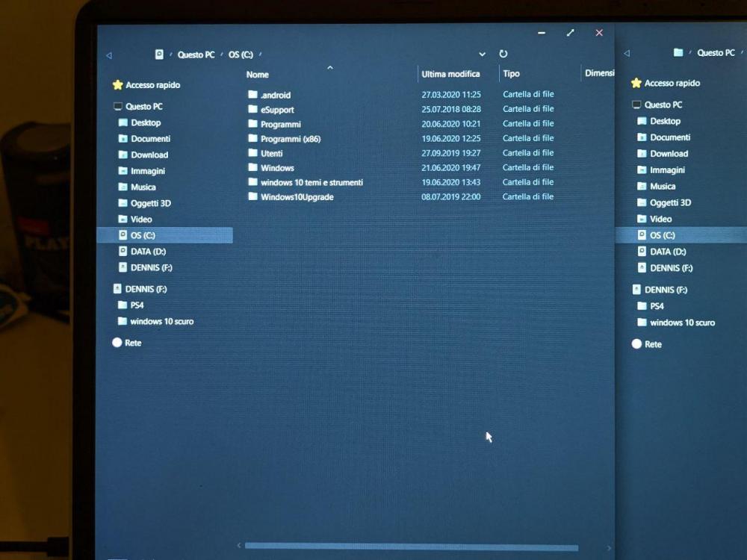The image size is (747, 560).
Task: Select Programmi (x86) folder icon
Action: tap(253, 139)
